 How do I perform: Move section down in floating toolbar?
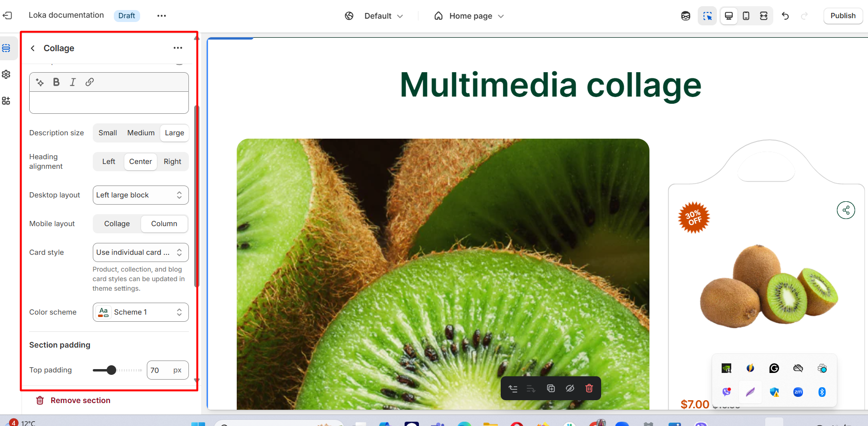coord(531,389)
